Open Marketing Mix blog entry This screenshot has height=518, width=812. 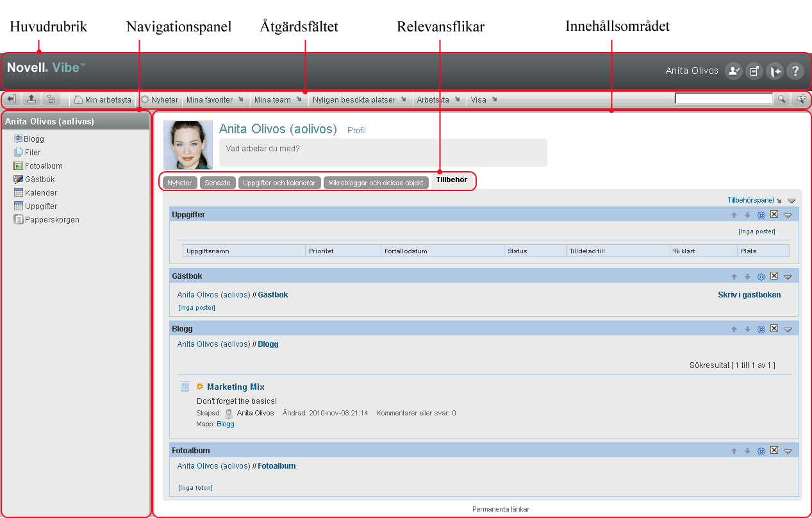coord(236,387)
